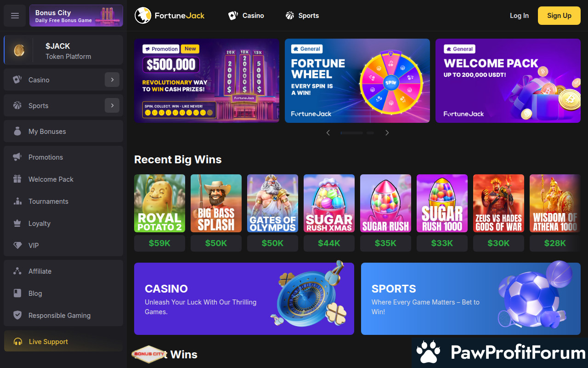The image size is (588, 368).
Task: Click the My Bonuses bag icon
Action: [x=17, y=132]
